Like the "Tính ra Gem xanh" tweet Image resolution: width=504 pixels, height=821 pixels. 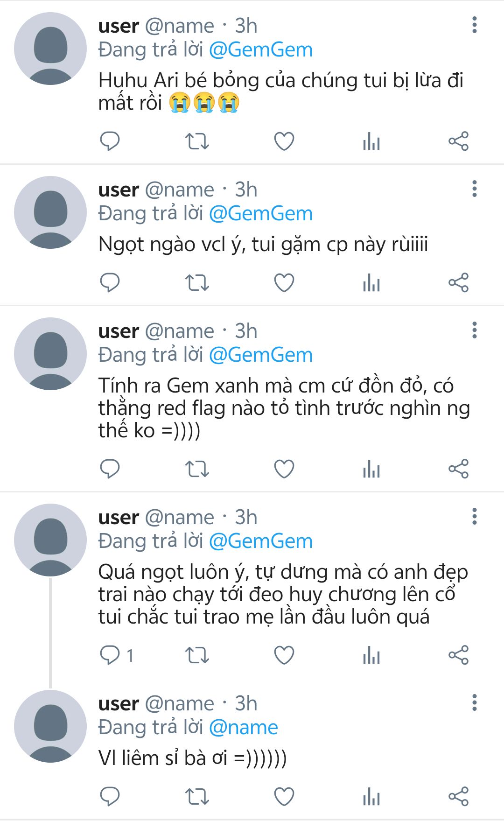[284, 469]
